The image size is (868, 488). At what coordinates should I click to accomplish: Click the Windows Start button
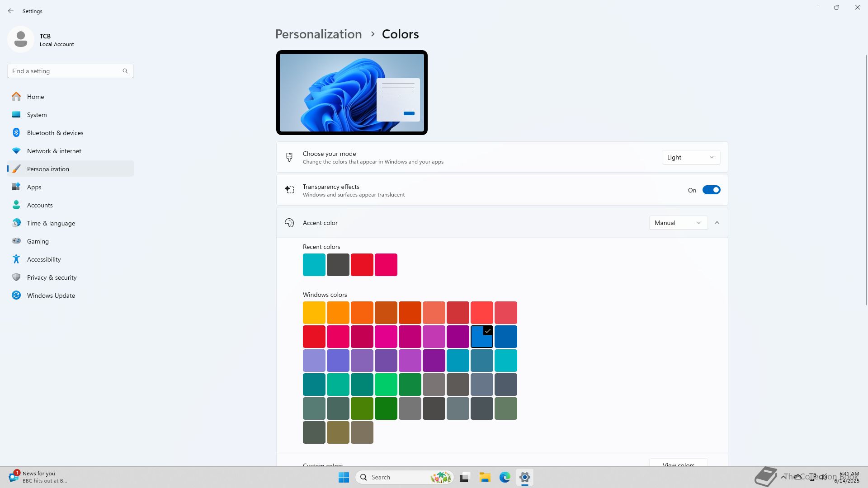tap(344, 477)
